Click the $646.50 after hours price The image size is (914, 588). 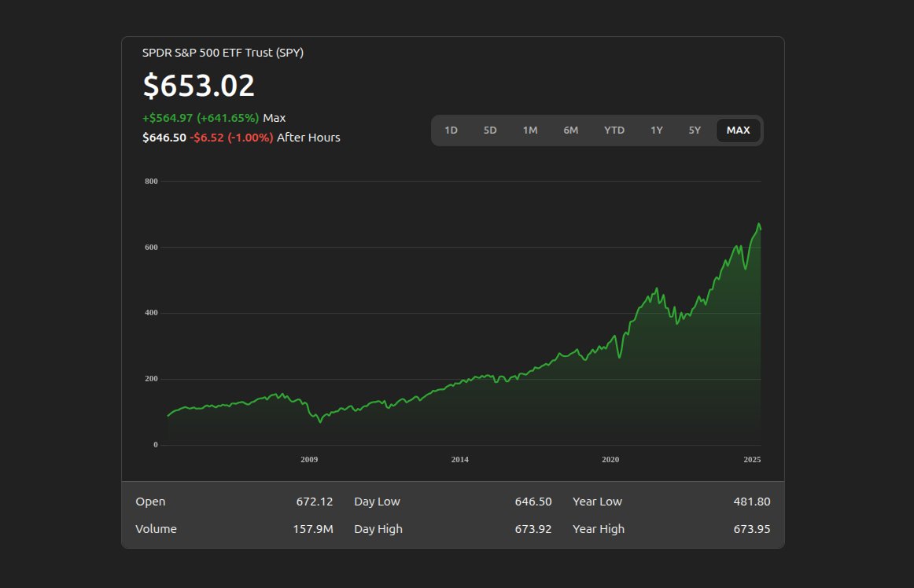click(x=164, y=138)
